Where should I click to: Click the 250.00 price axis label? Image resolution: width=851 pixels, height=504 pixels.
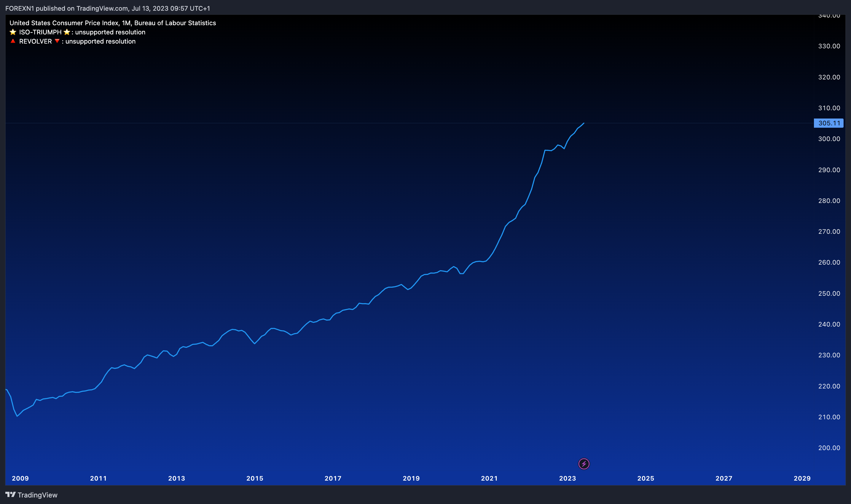829,293
